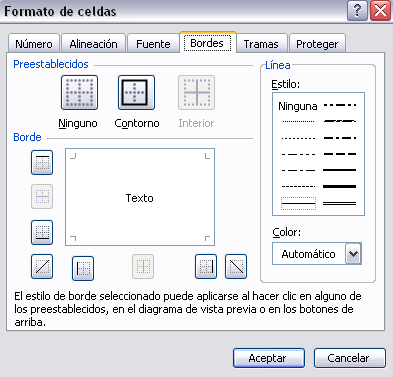This screenshot has height=377, width=393.
Task: Select the Interior border preset icon
Action: 196,92
